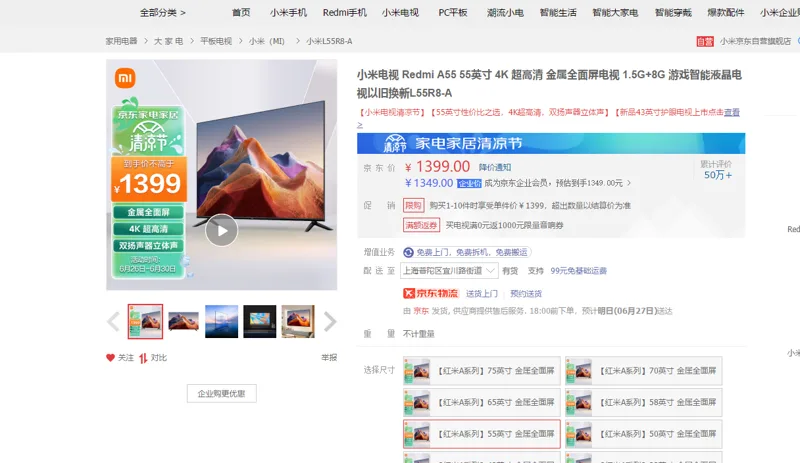Screen dimensions: 800x463
Task: Open 智能生活 nav item
Action: (x=558, y=13)
